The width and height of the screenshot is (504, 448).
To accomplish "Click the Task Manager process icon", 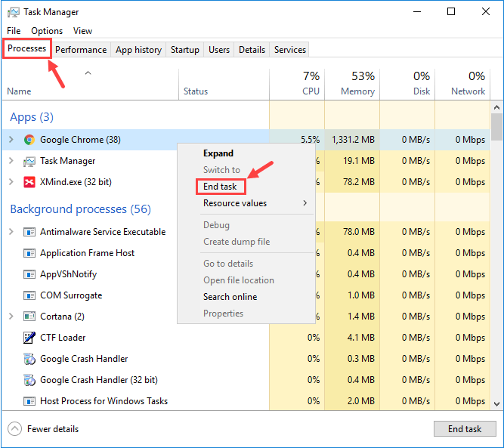I will (29, 161).
